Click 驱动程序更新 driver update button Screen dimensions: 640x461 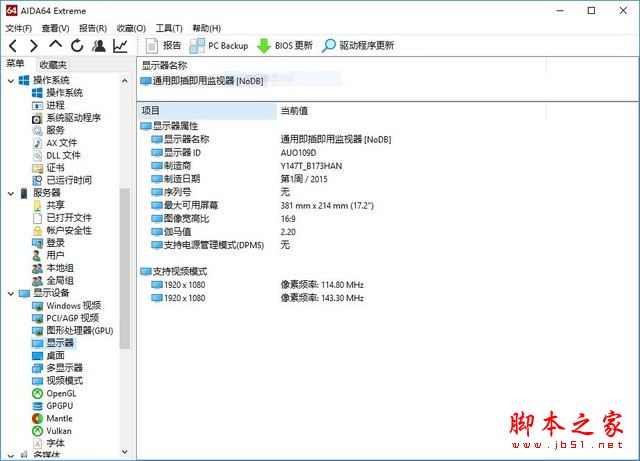pos(358,45)
